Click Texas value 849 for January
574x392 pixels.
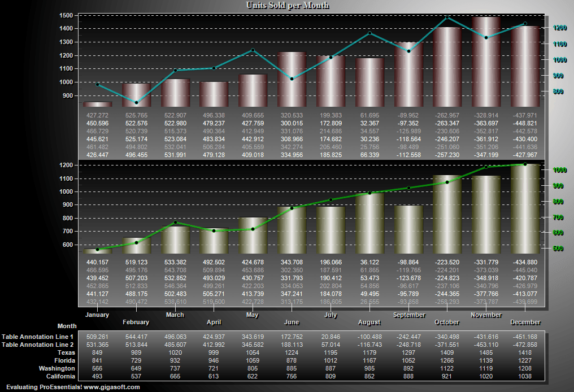pyautogui.click(x=97, y=352)
